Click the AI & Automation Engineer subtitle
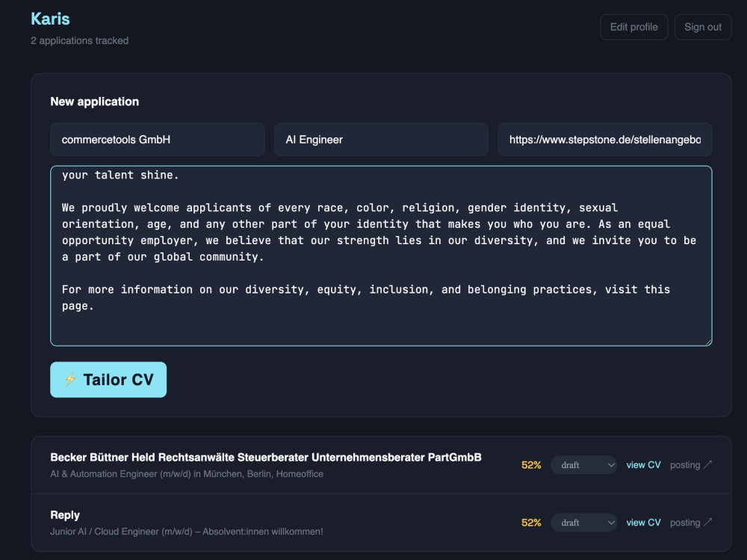 [187, 474]
